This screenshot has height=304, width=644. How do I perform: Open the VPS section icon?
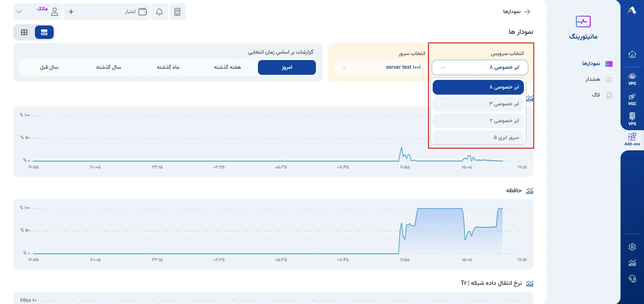[x=632, y=119]
